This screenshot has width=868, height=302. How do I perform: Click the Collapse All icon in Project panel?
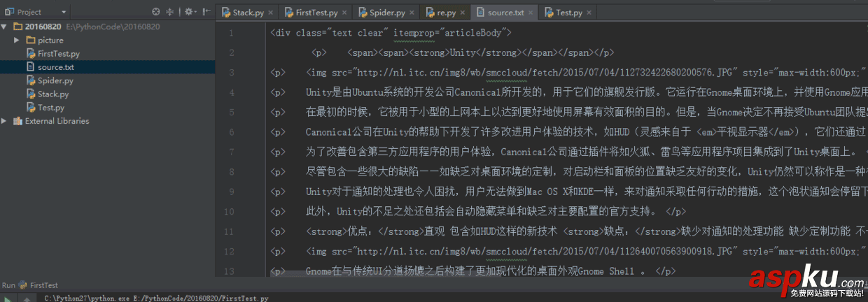(x=171, y=12)
